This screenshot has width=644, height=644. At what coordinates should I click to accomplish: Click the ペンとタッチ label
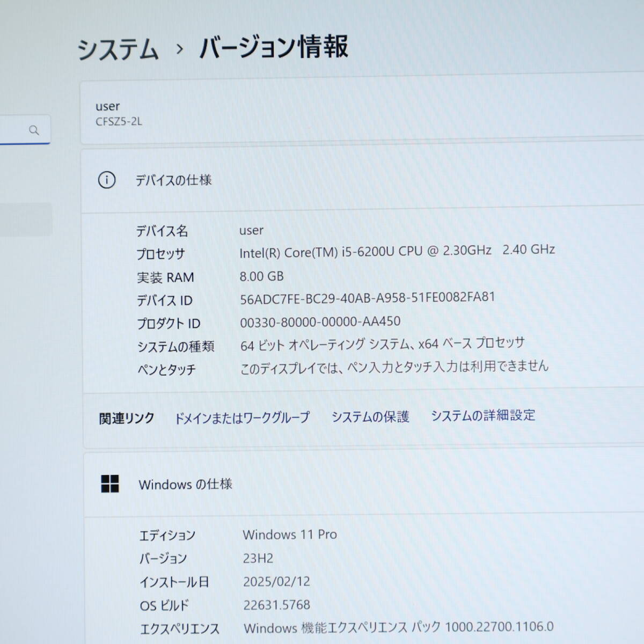click(x=166, y=370)
